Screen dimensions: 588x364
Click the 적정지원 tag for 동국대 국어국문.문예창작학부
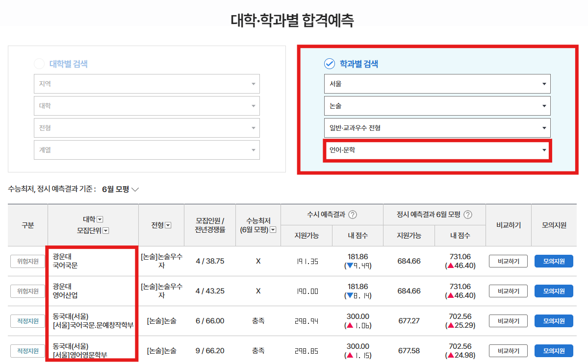[x=28, y=321]
